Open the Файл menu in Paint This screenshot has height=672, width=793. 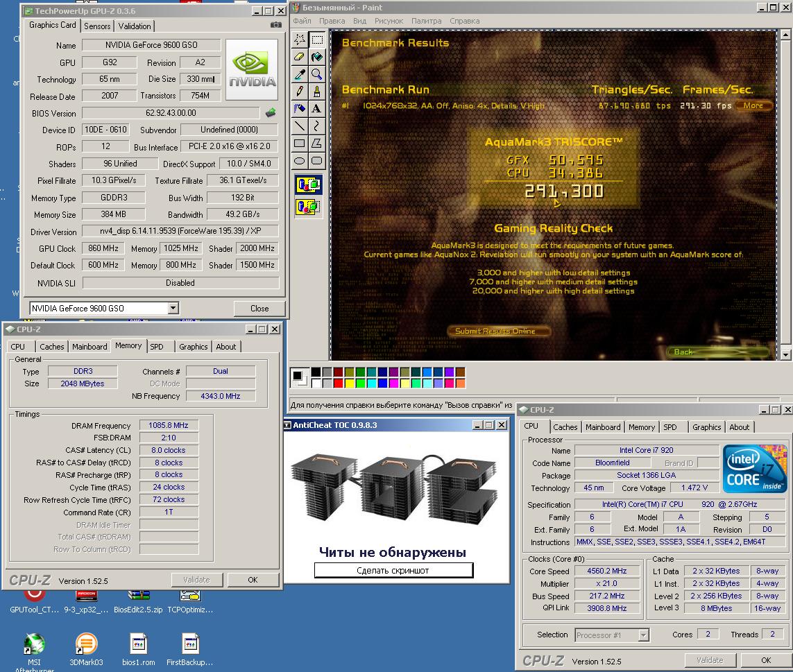point(302,21)
